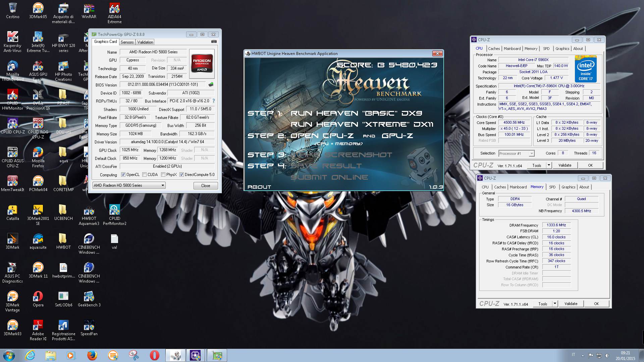Launch Catzilla benchmark shortcut
This screenshot has width=644, height=362.
click(12, 213)
